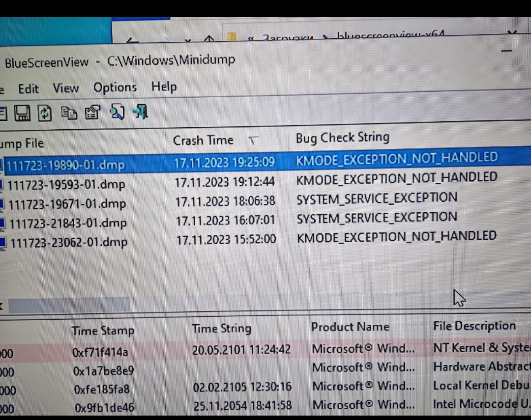Click the Exit door toolbar icon
The image size is (531, 420).
[140, 112]
